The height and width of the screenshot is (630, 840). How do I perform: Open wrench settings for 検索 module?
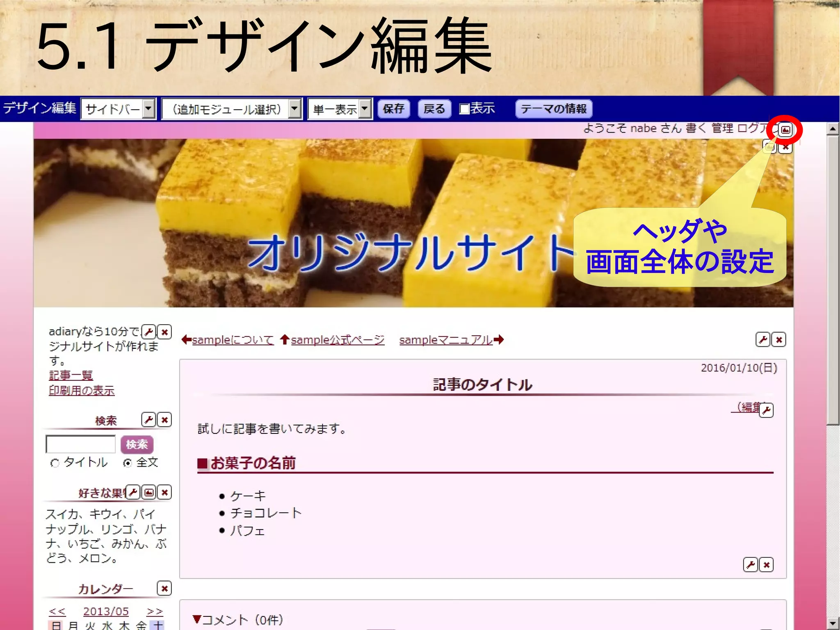pos(148,419)
